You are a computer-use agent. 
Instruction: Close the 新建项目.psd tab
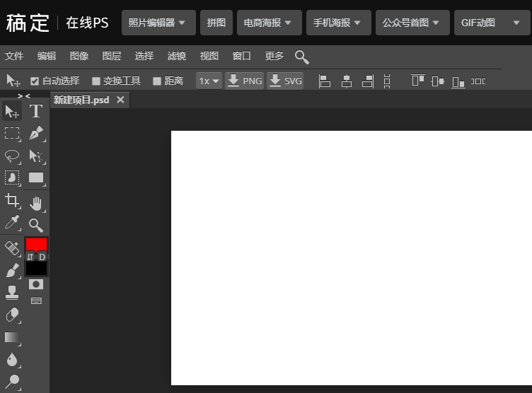pos(120,100)
